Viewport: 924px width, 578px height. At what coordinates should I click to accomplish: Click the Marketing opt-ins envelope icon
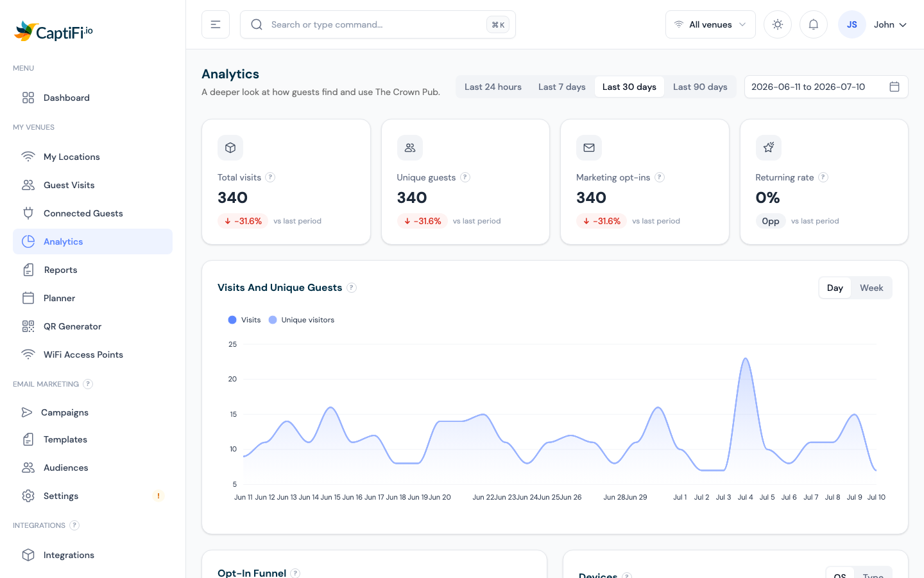(589, 148)
